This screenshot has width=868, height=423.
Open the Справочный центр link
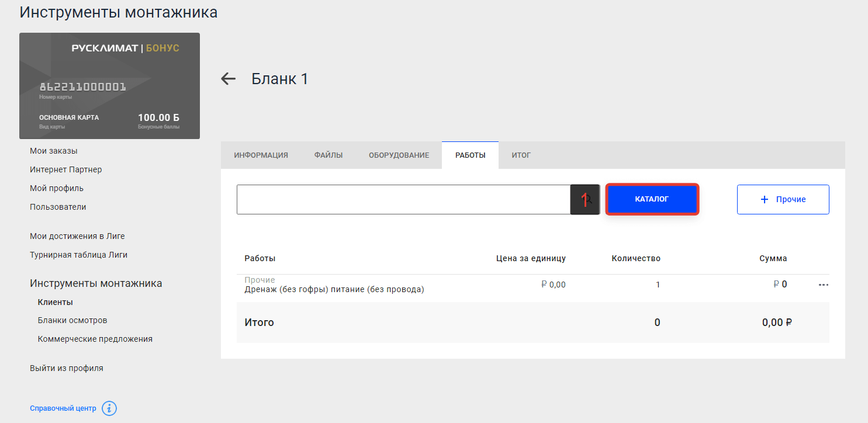click(x=63, y=408)
